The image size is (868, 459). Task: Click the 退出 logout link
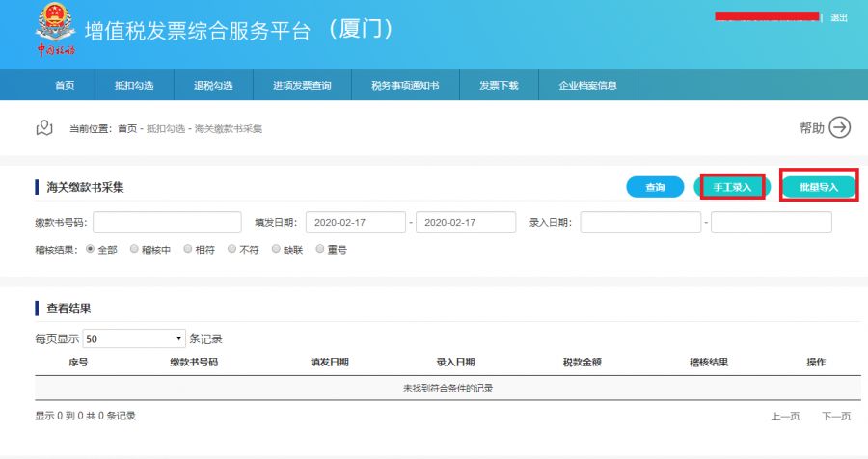[839, 17]
